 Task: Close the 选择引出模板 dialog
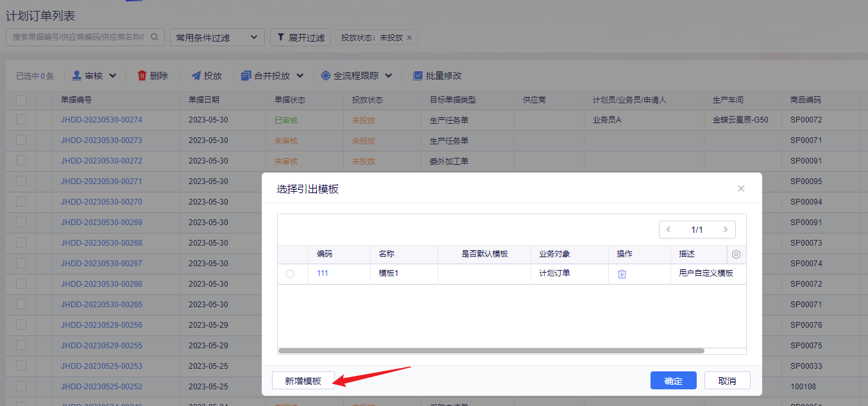pos(741,189)
